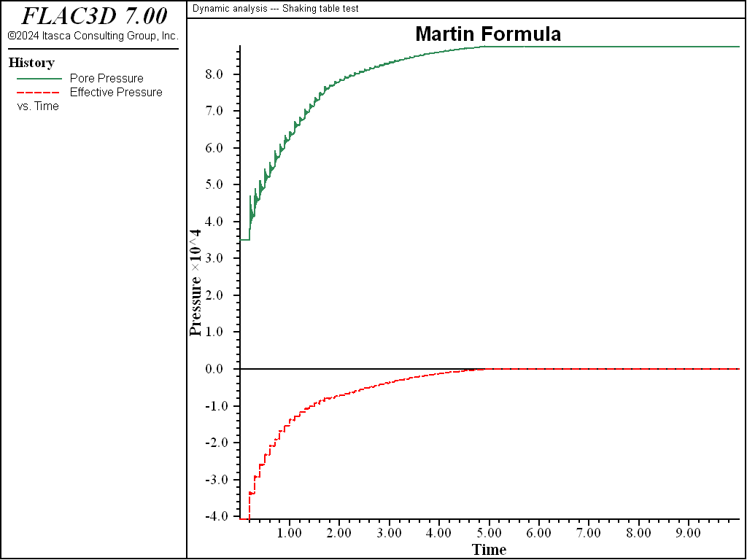Click the "vs. Time" legend text
747x560 pixels.
tap(38, 106)
